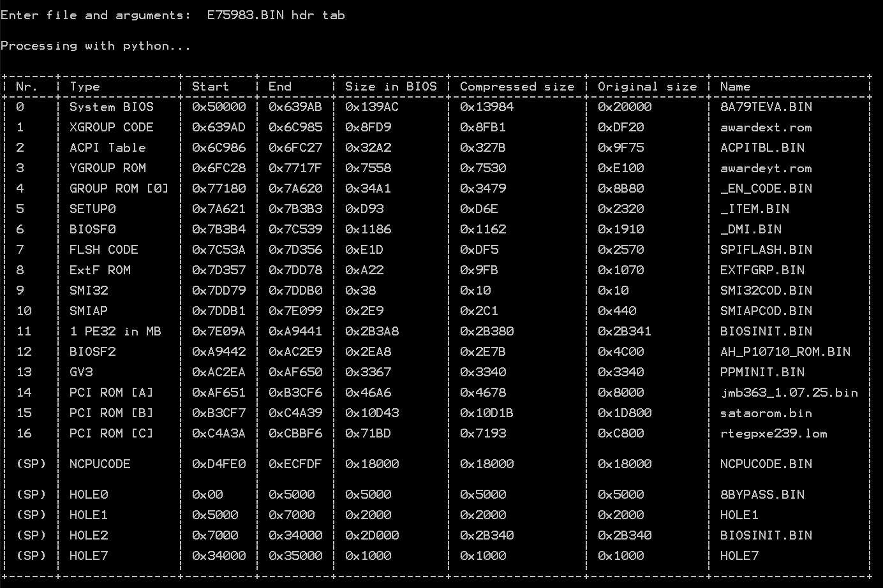The height and width of the screenshot is (588, 883).
Task: Click the 'GROUP ROM [0]' type cell
Action: [x=119, y=189]
